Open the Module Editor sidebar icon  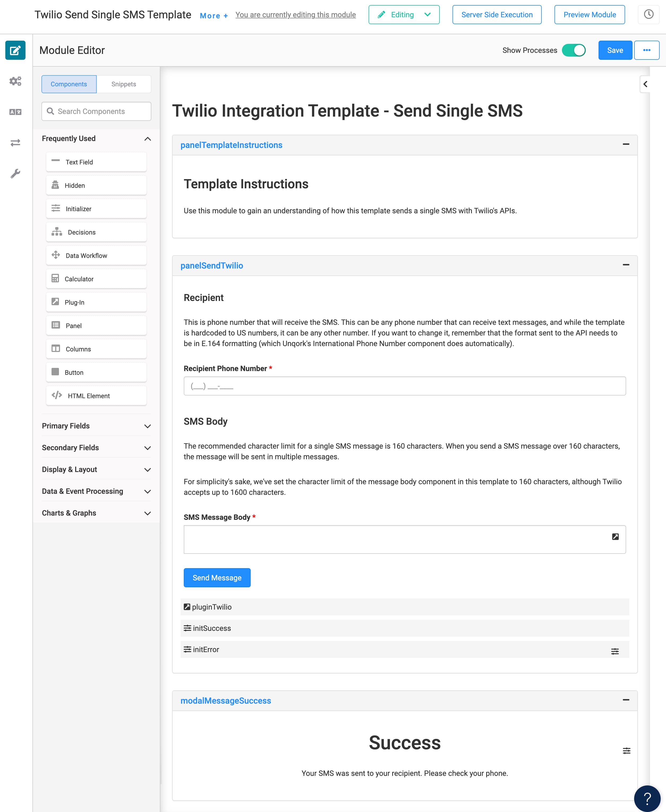click(x=15, y=50)
